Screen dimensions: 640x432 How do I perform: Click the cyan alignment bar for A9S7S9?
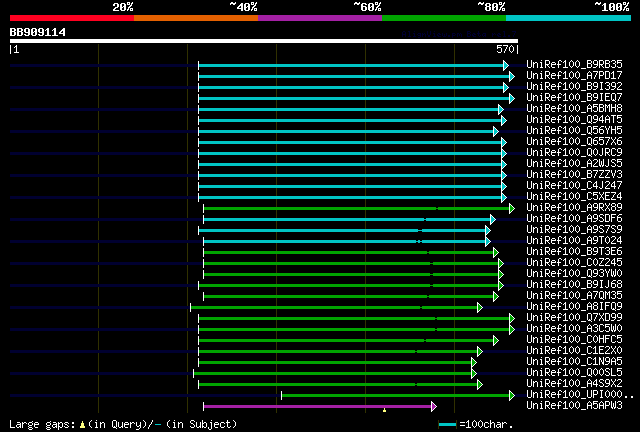(x=342, y=231)
